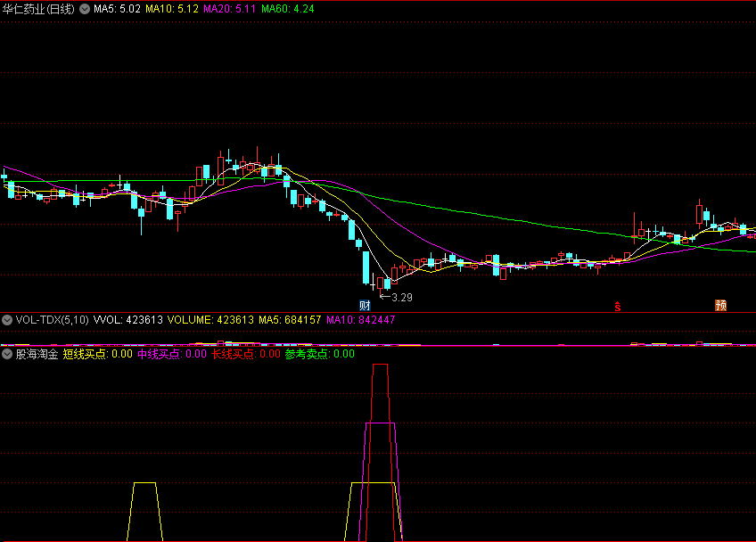Click the MA5: 5.02 label
This screenshot has height=542, width=756.
coord(117,9)
